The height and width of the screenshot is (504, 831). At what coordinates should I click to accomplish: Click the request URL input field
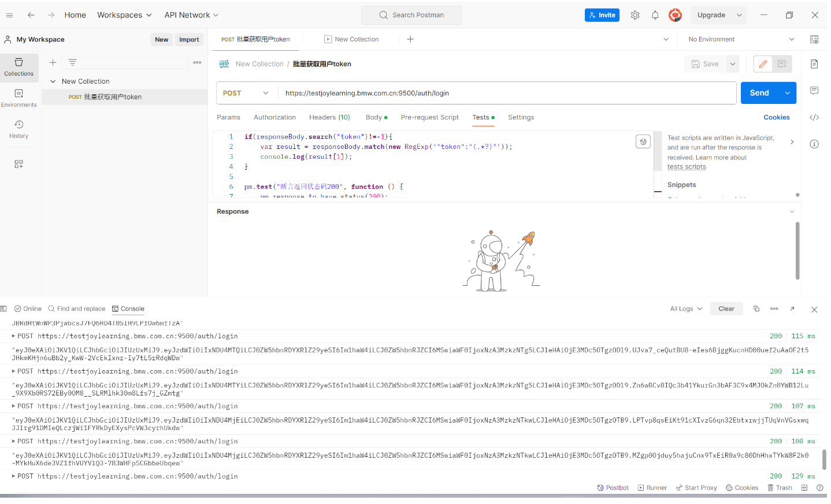click(506, 93)
